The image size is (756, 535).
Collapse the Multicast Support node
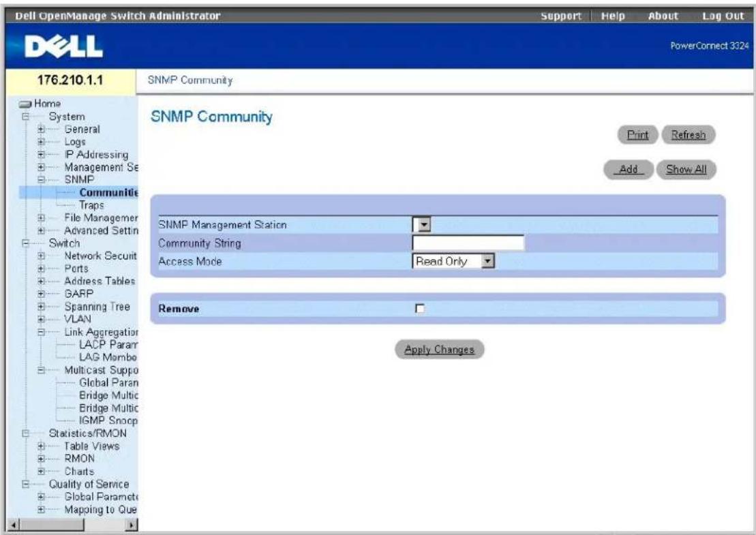tap(42, 370)
